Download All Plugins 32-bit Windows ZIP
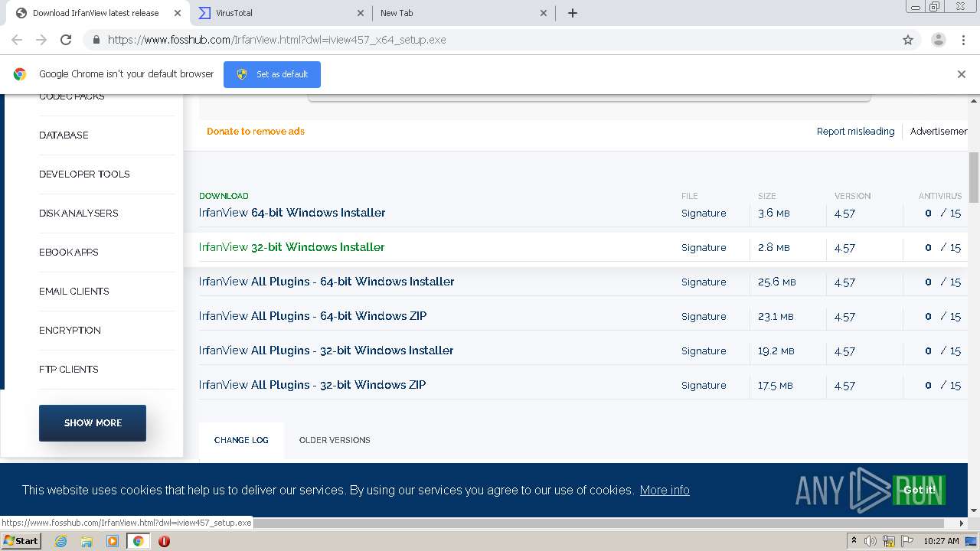The height and width of the screenshot is (551, 980). tap(312, 385)
